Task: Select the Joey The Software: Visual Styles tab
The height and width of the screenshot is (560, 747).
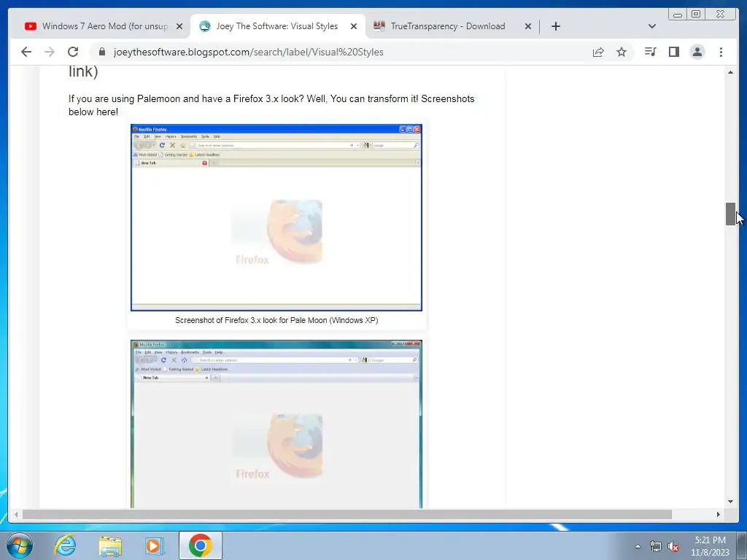Action: [276, 26]
